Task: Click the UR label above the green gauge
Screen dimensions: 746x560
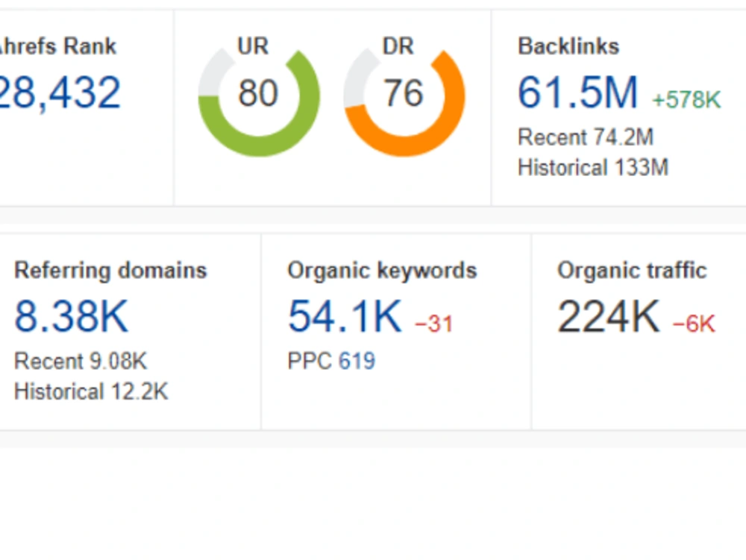Action: pos(253,46)
